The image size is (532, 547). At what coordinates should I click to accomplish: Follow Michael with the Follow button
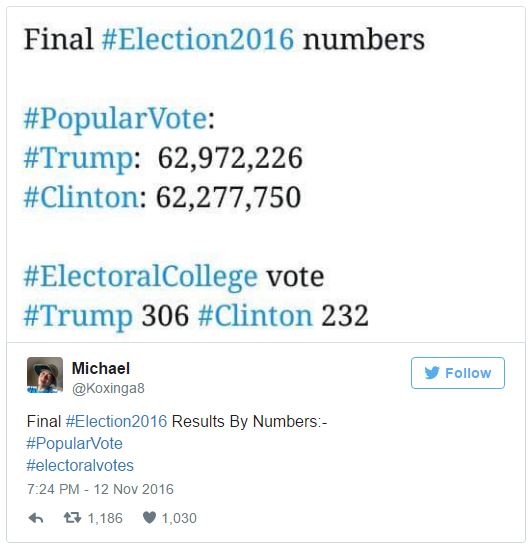pos(458,373)
